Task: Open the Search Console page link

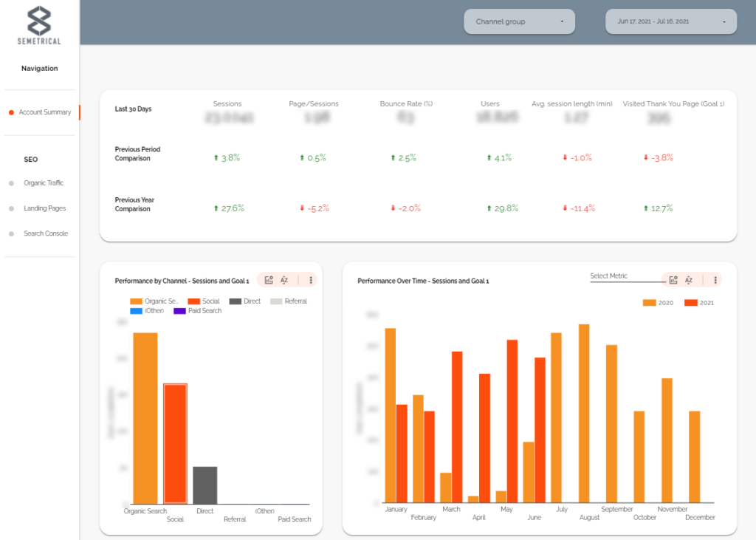Action: [x=45, y=233]
